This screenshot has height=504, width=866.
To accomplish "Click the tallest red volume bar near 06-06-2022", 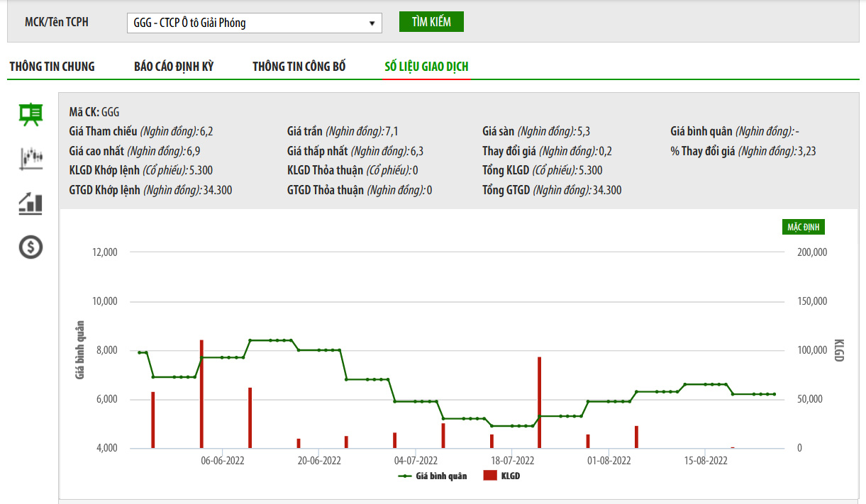I will tap(201, 394).
